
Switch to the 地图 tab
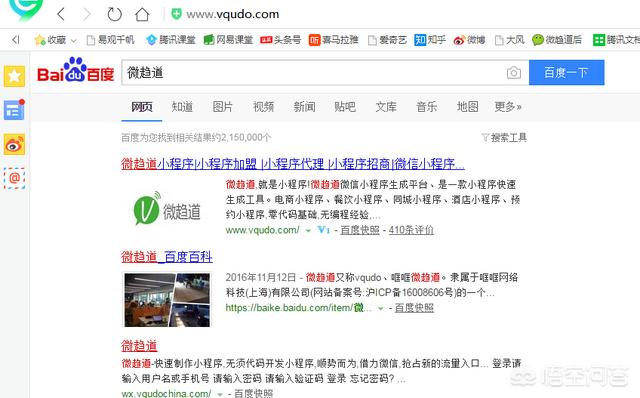pos(467,107)
